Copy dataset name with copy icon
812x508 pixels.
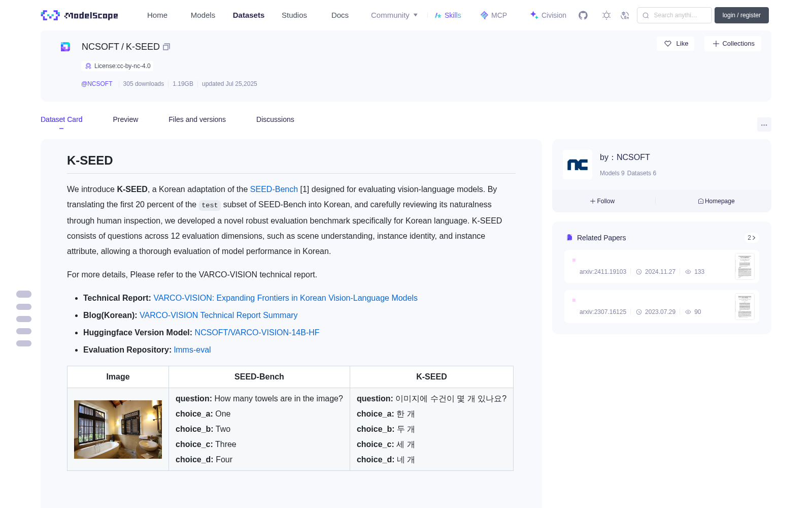point(166,47)
